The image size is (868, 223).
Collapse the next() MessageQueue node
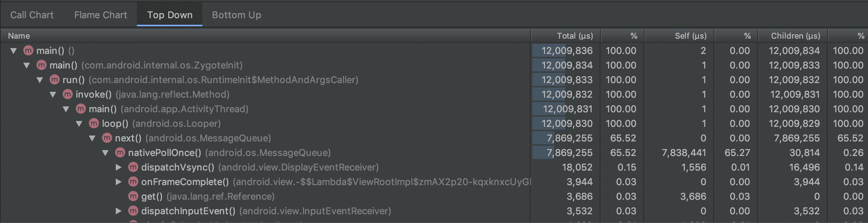coord(92,138)
